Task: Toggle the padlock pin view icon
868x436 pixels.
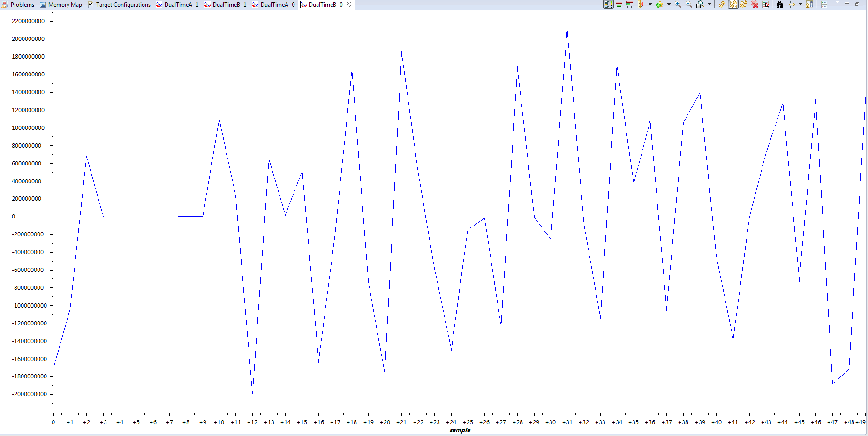Action: 809,4
